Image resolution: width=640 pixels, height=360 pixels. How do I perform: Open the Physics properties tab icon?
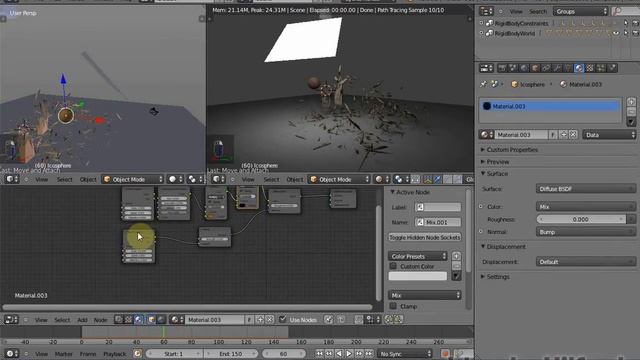click(612, 68)
